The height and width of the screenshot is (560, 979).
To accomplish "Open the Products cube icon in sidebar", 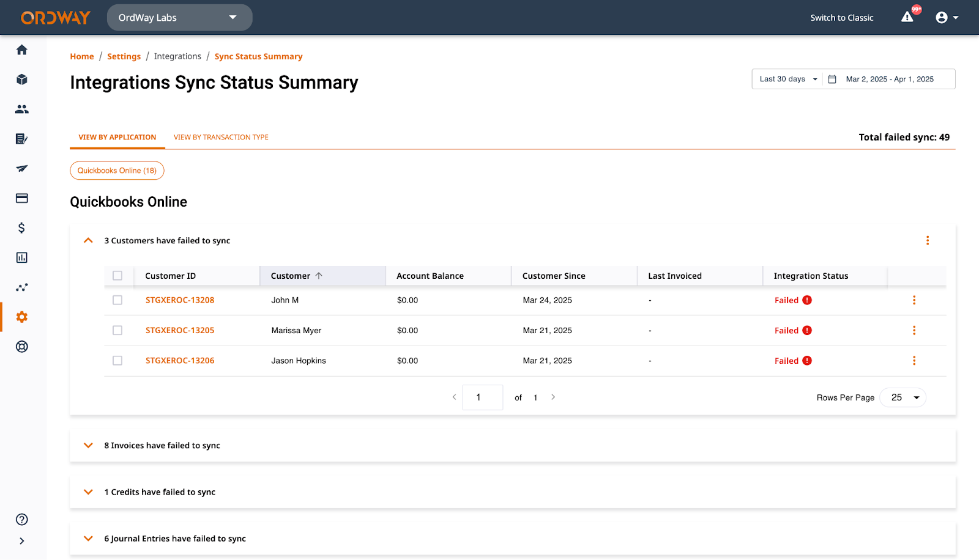I will click(22, 79).
